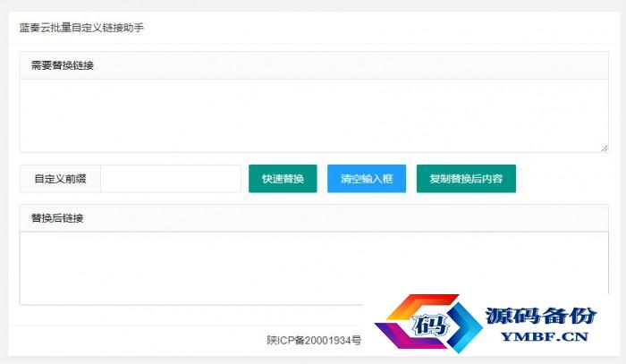Focus the 自定义前缀 input field

tap(171, 178)
